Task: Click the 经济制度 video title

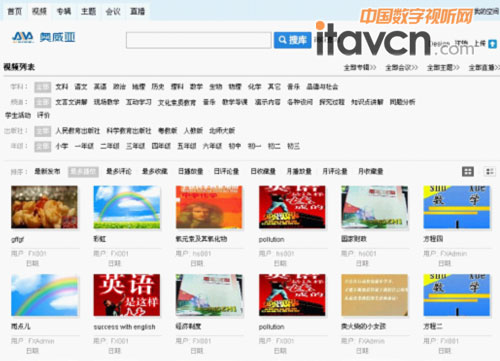Action: 188,326
